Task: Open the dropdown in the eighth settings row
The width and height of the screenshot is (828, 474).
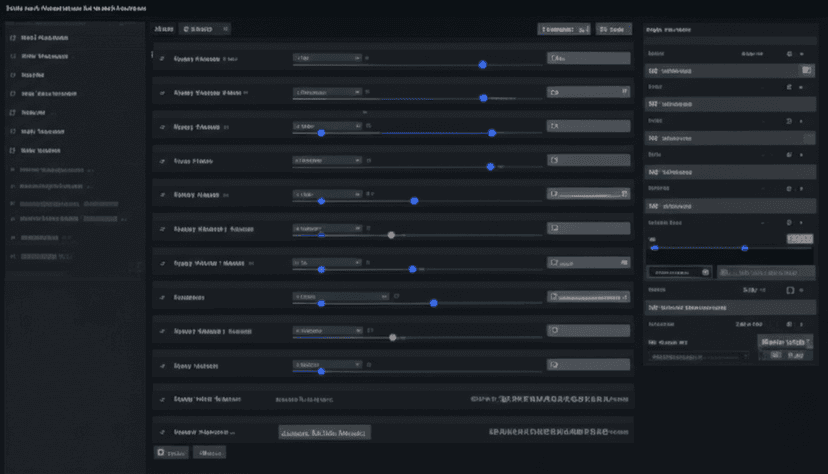Action: 340,297
